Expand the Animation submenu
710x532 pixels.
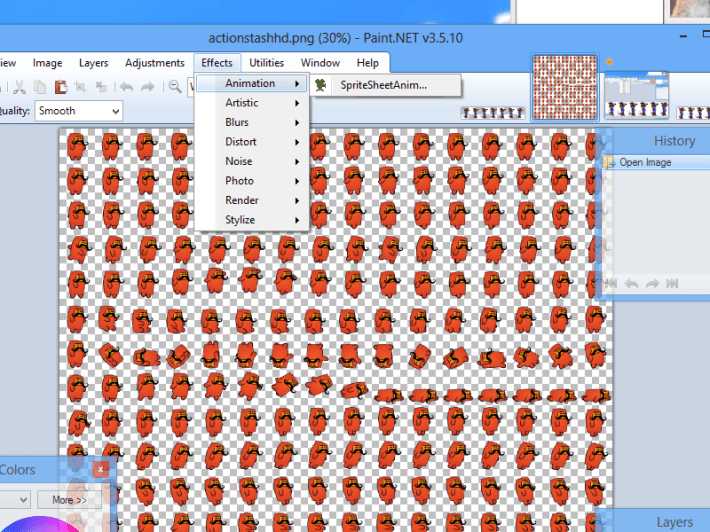252,83
